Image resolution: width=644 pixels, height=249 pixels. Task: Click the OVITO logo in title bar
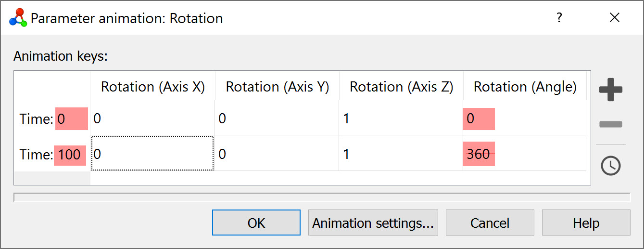coord(18,18)
